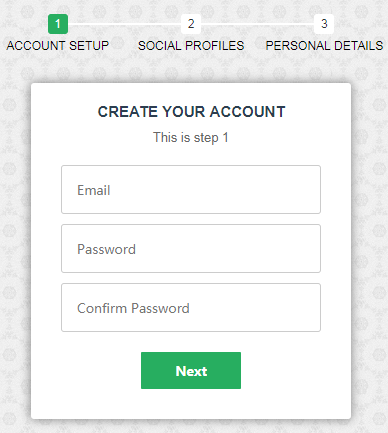Focus the Email input field
The width and height of the screenshot is (388, 433).
[191, 189]
